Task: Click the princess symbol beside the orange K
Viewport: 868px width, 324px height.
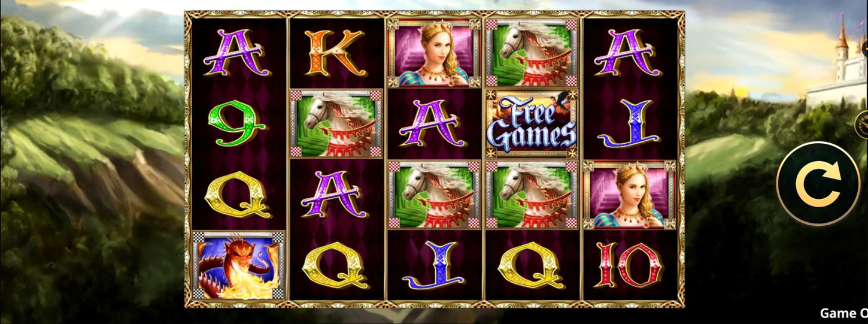Action: [x=433, y=53]
